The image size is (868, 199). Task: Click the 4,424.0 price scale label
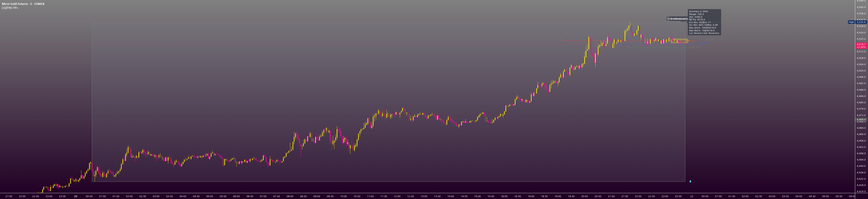pyautogui.click(x=861, y=192)
